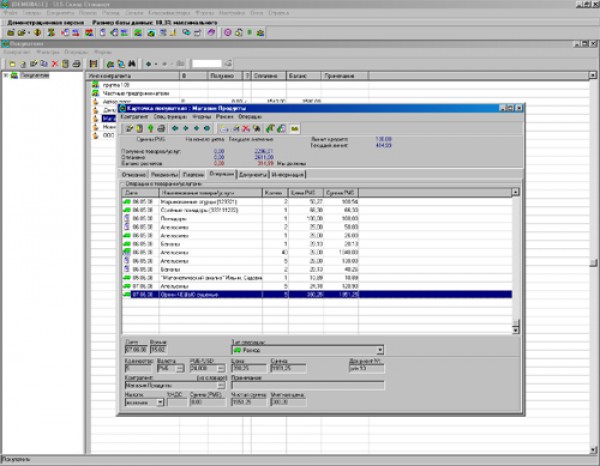Image resolution: width=600 pixels, height=466 pixels.
Task: Select the Маринованные огурцы operation row
Action: coord(317,201)
